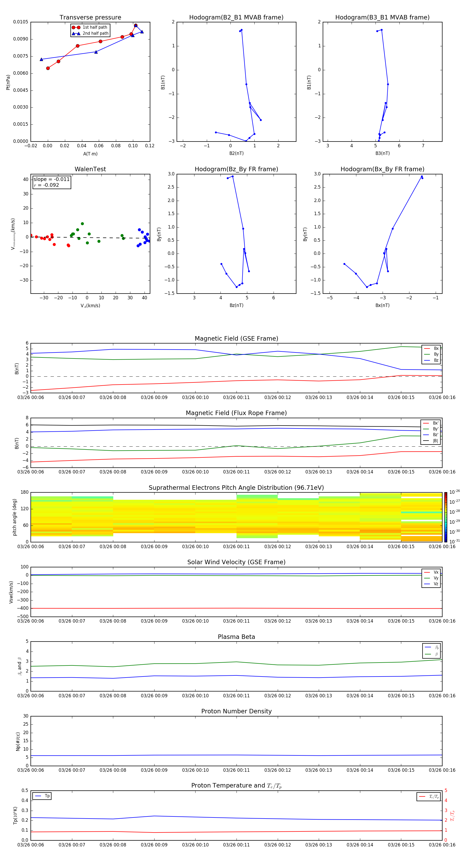Click the Plasma Beta plot title

236,637
